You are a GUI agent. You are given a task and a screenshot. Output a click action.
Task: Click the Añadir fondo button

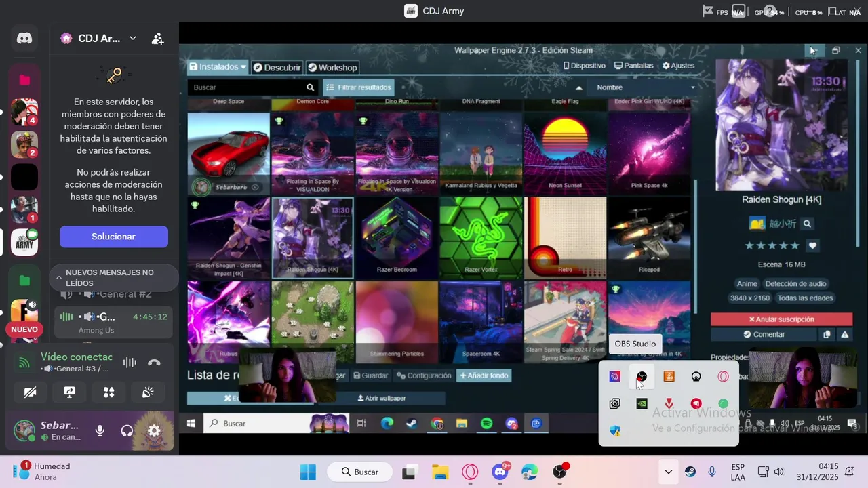(x=484, y=375)
